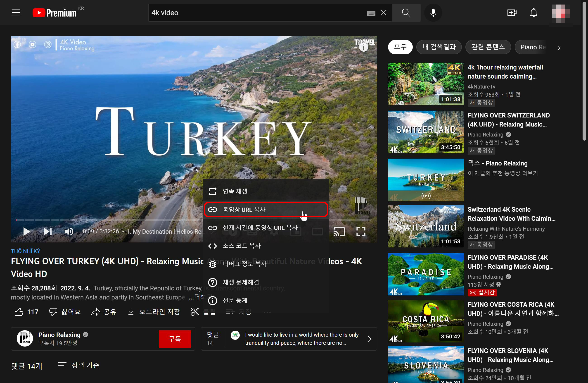Open Piano Relaxing channel name link
588x383 pixels.
pos(59,335)
